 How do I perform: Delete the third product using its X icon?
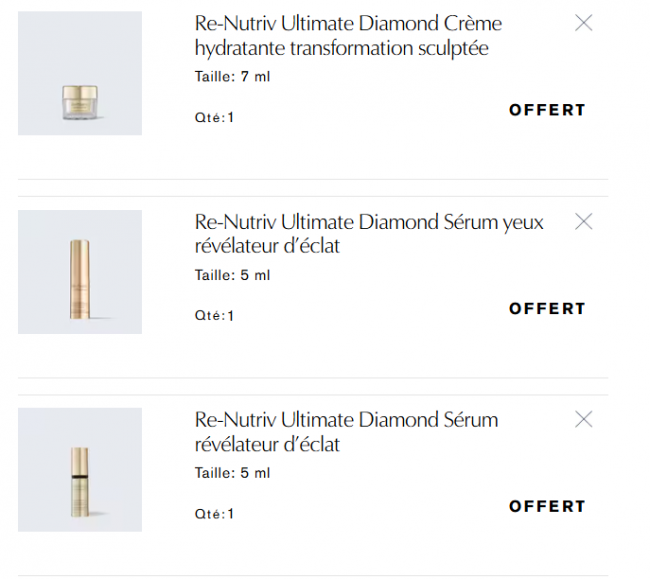(x=584, y=419)
